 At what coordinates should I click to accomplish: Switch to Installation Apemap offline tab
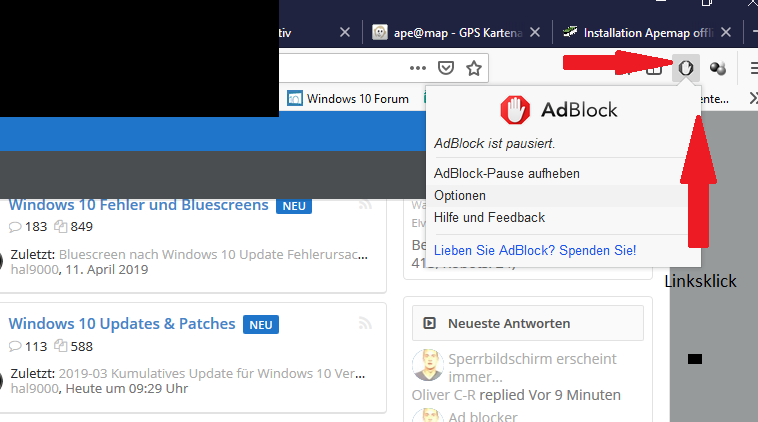[x=647, y=33]
